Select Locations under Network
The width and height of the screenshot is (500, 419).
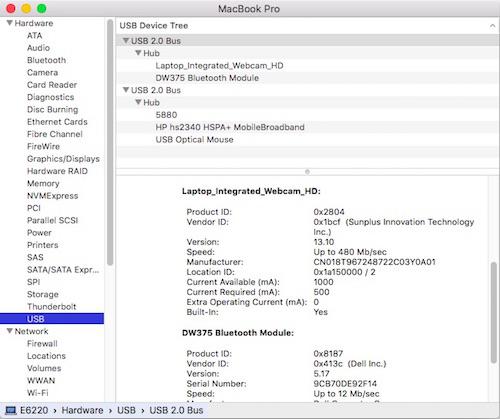(x=46, y=356)
